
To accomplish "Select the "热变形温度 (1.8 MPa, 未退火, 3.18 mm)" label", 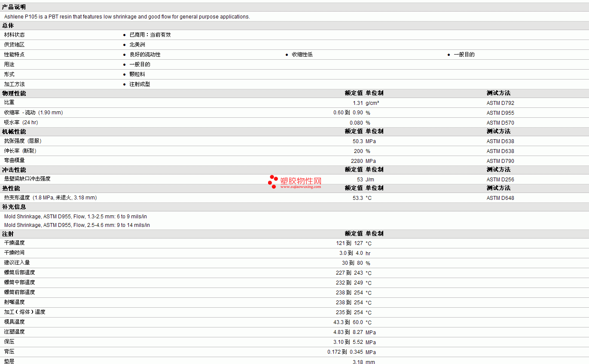I will click(x=51, y=198).
